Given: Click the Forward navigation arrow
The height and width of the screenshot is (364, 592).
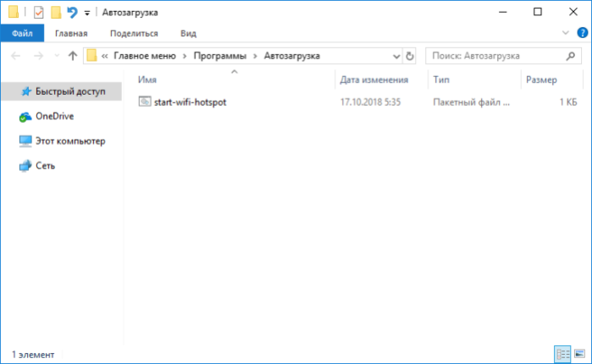Looking at the screenshot, I should (38, 56).
